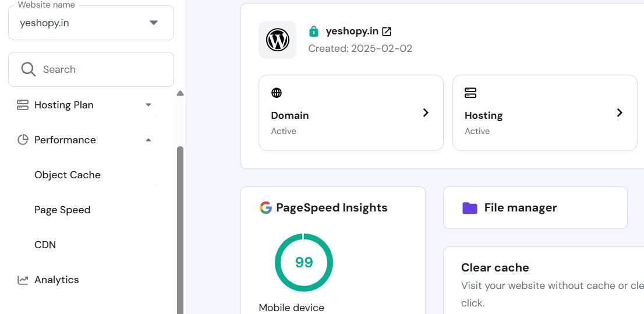The width and height of the screenshot is (644, 314).
Task: Click the Active status under Hosting
Action: coord(477,131)
